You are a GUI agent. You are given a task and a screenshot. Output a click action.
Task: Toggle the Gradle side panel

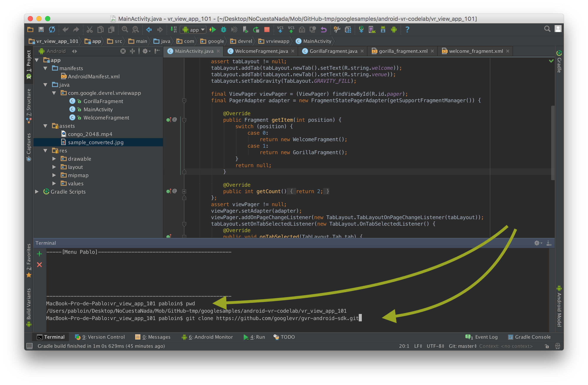pyautogui.click(x=559, y=61)
